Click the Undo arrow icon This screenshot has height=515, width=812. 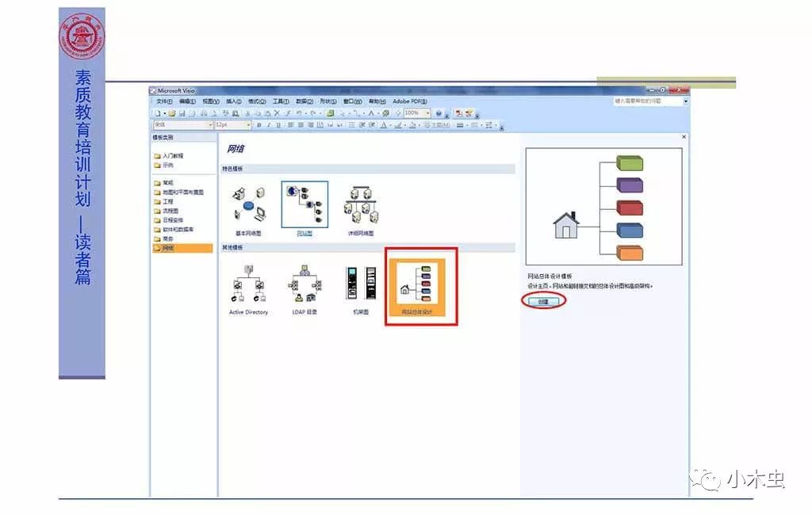pyautogui.click(x=299, y=113)
